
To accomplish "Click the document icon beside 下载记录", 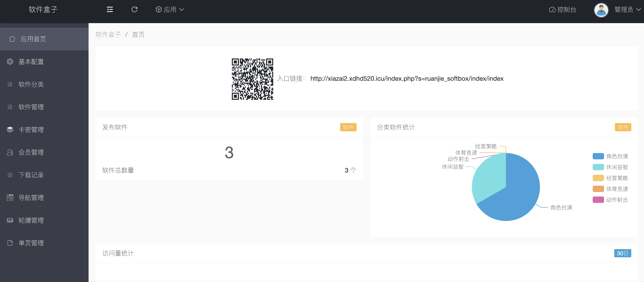I will 10,175.
